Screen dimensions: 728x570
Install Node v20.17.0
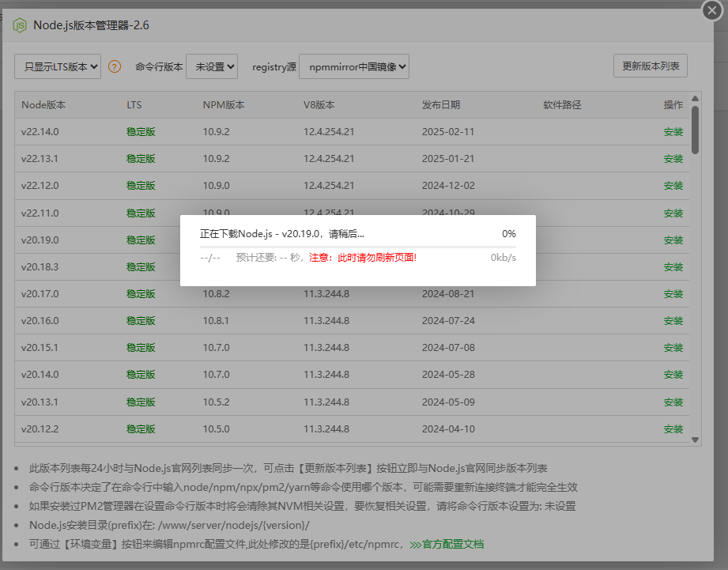point(673,294)
